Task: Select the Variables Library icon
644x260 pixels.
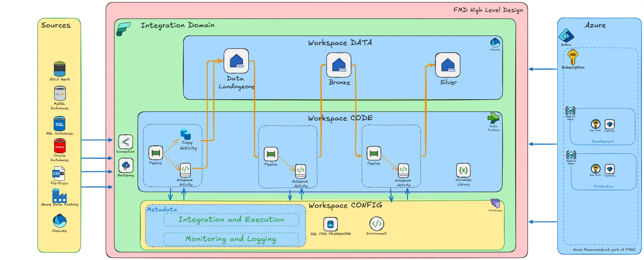Action: [464, 170]
